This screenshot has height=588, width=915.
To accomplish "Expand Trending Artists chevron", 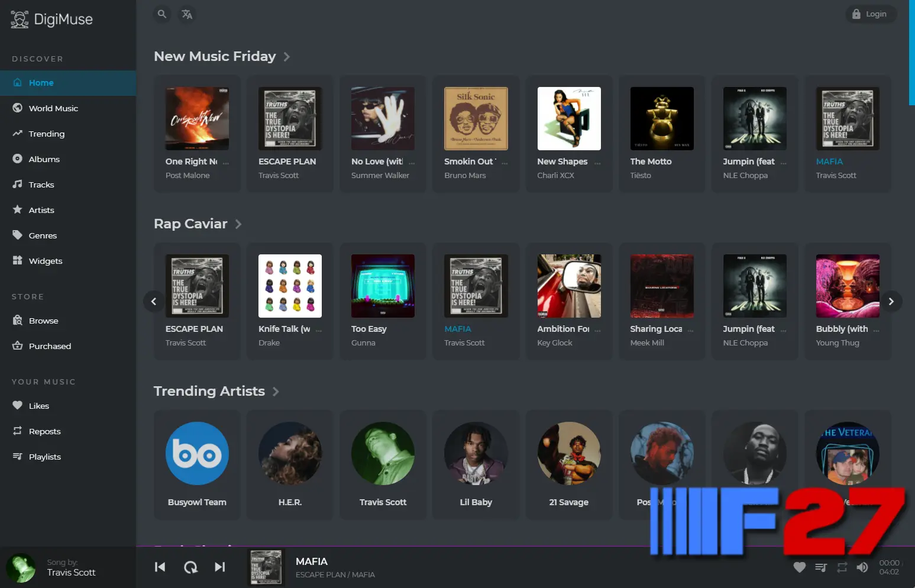I will (276, 392).
